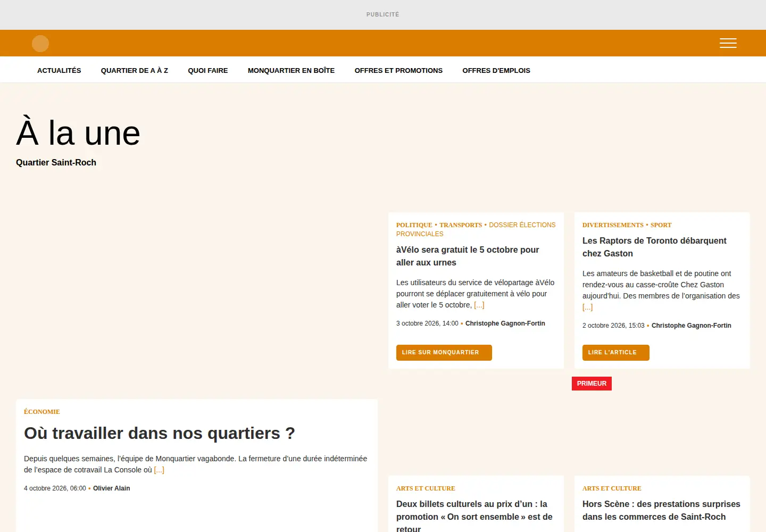Click the Lire l'article button
The height and width of the screenshot is (532, 766).
[x=616, y=353]
